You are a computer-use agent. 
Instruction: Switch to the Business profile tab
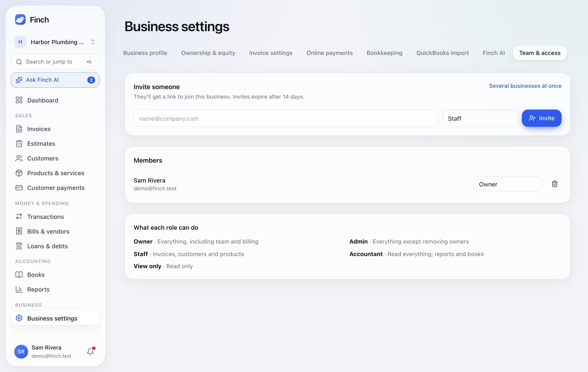tap(145, 53)
